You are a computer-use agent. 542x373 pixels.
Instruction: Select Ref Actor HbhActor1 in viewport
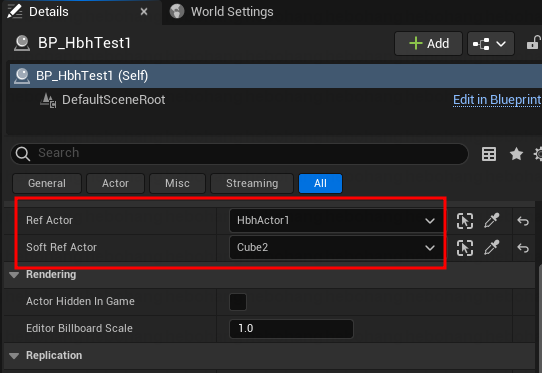(465, 221)
